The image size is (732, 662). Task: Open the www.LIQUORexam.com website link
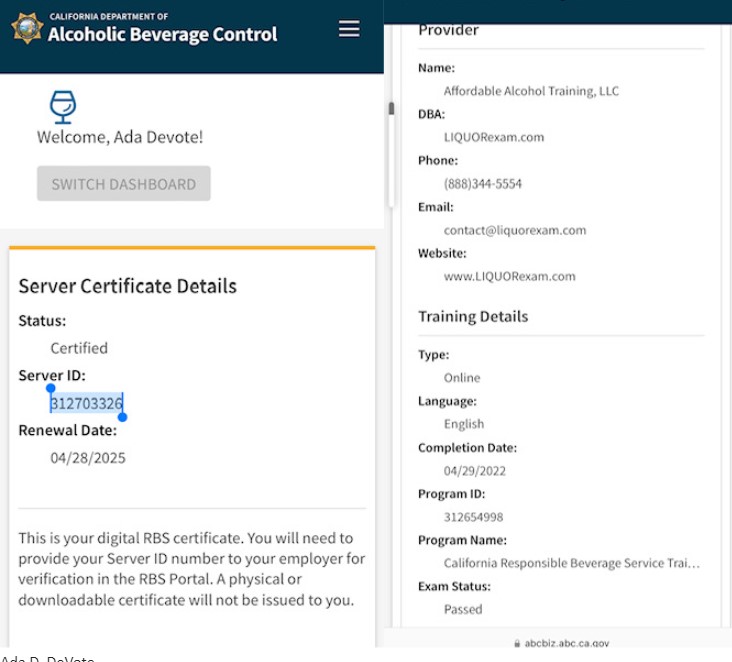(509, 276)
